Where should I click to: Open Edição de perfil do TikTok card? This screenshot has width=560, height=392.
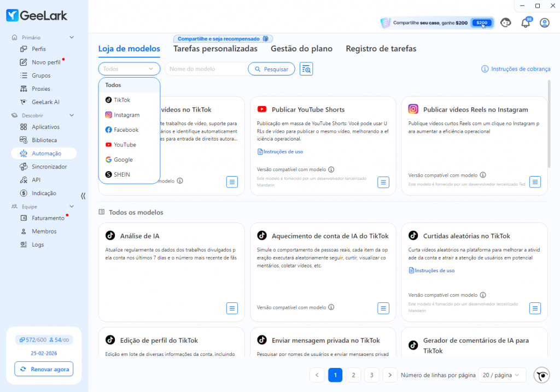click(x=171, y=342)
